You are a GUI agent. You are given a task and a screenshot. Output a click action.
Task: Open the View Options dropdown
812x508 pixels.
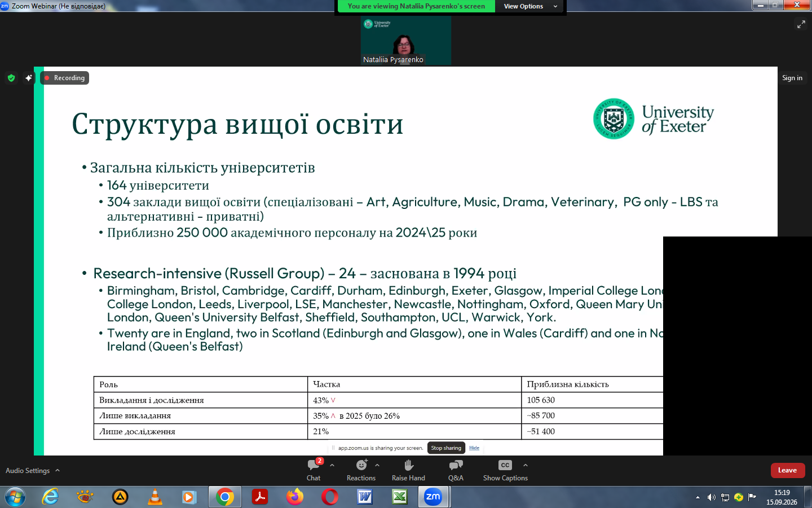[x=530, y=6]
